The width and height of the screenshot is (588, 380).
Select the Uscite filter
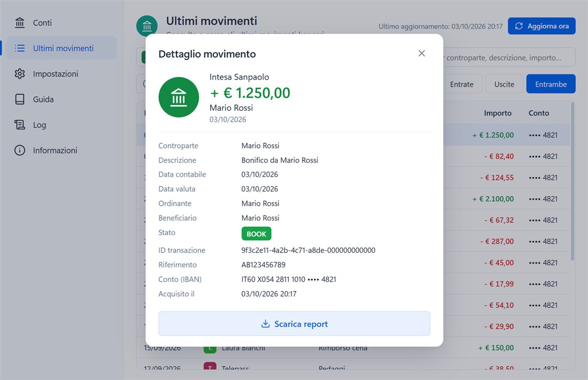(x=504, y=84)
